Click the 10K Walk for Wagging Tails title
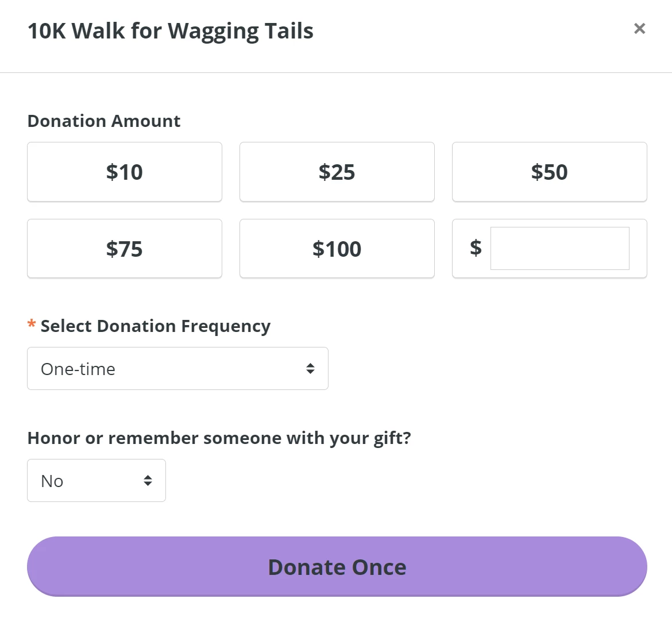Image resolution: width=672 pixels, height=618 pixels. coord(170,30)
